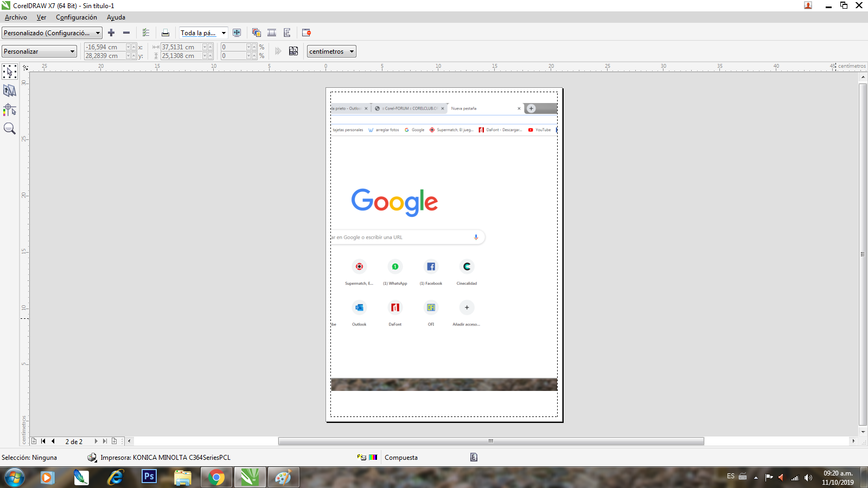Select the Marks Placement tool
Screen dimensions: 868x488
coord(9,110)
